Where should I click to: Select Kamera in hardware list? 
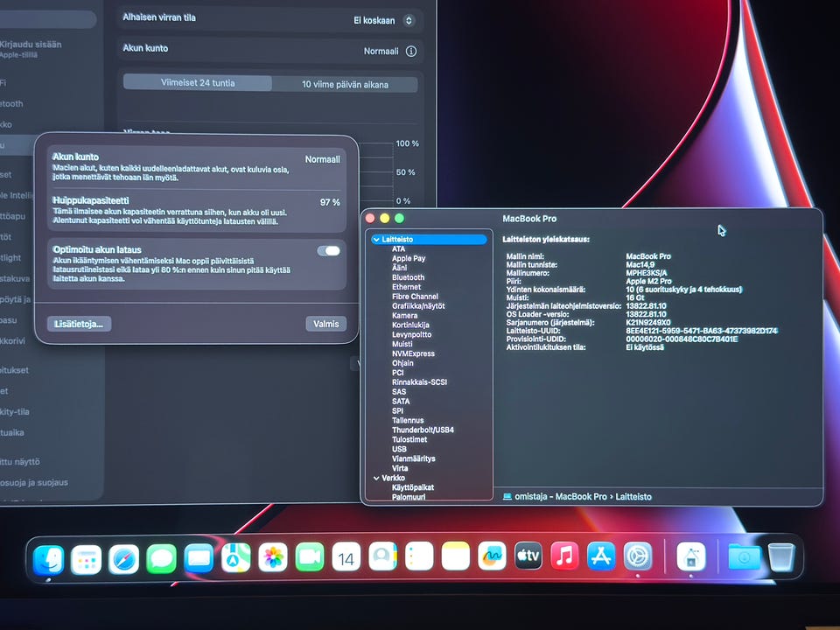pos(404,316)
